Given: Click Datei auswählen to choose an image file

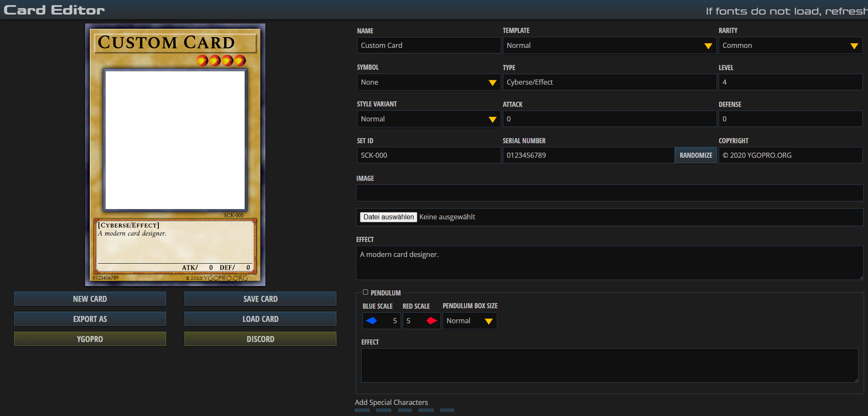Looking at the screenshot, I should coord(388,217).
